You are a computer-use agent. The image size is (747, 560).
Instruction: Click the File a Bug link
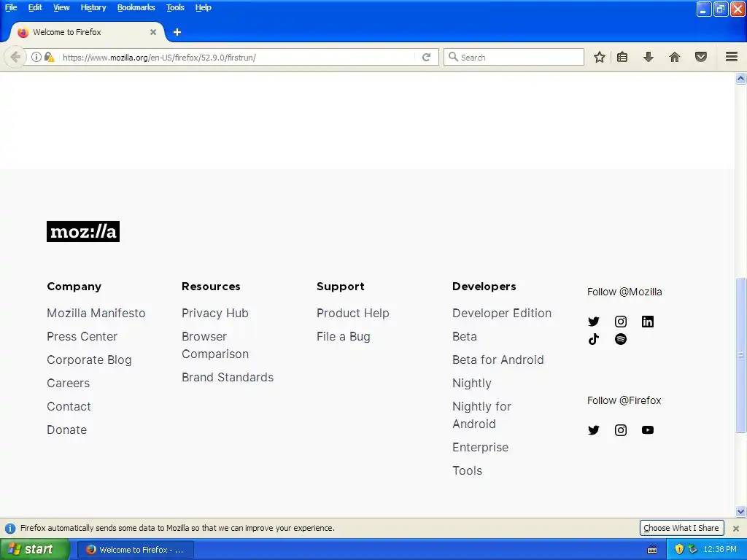point(343,336)
